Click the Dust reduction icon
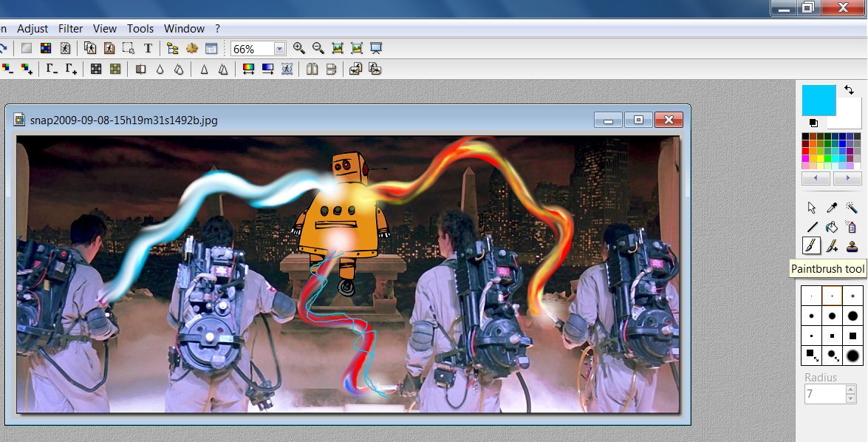Viewport: 868px width, 442px height. point(140,69)
